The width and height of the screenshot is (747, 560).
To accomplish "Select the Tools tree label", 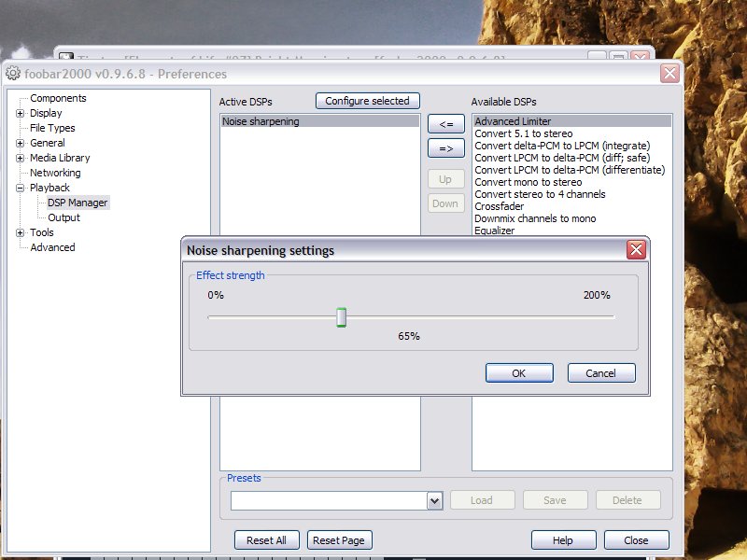I will coord(42,232).
